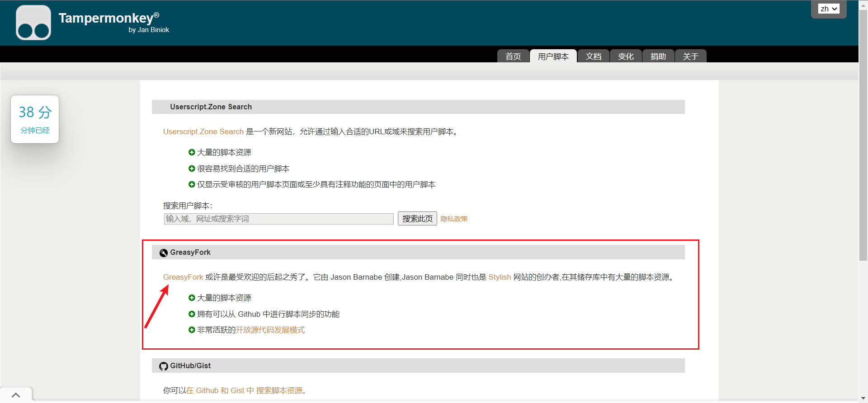Click the GreasyFork section icon

point(164,253)
